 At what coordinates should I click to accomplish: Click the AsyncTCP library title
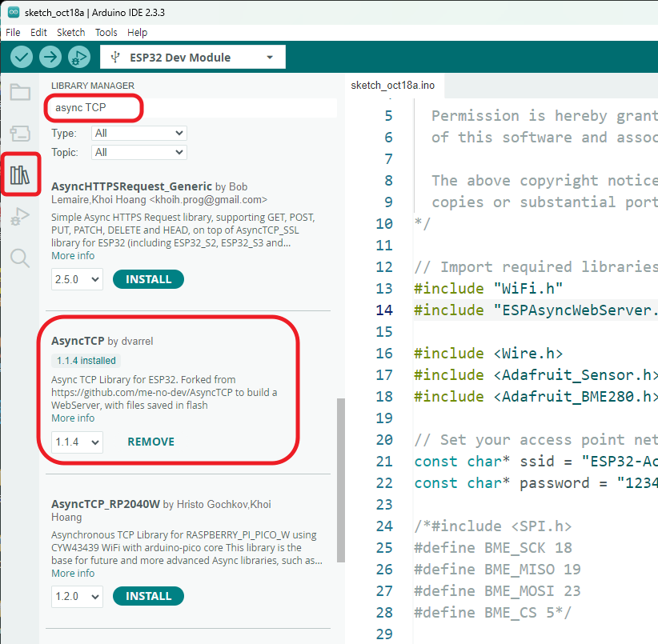[x=78, y=341]
